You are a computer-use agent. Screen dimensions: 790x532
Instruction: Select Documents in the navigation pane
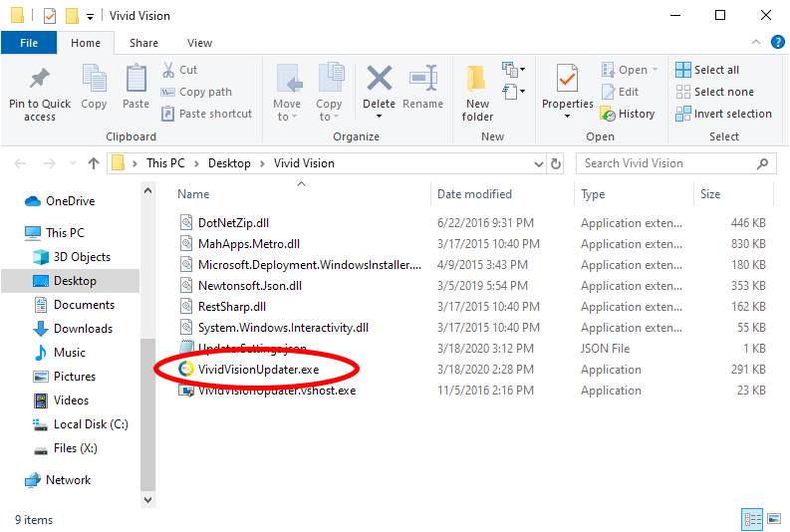tap(74, 305)
